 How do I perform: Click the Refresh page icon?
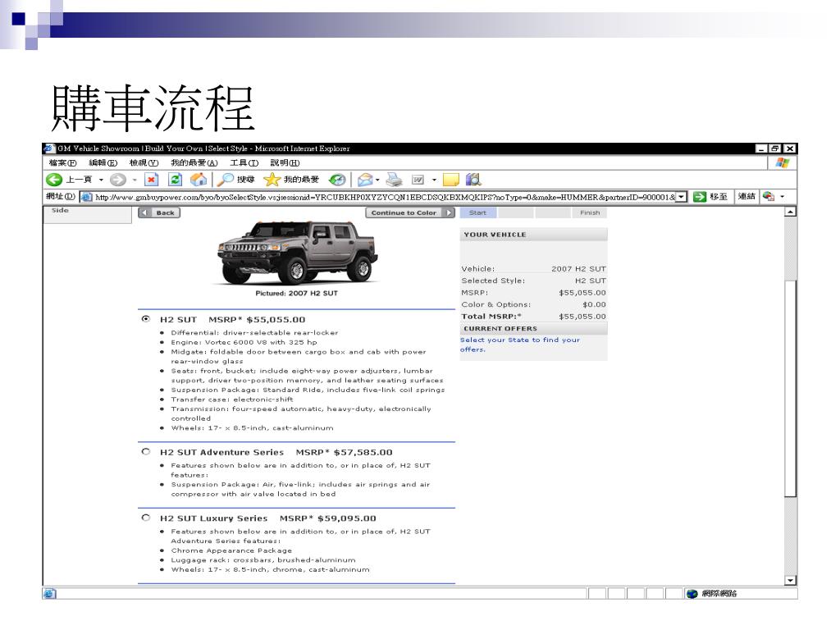(176, 180)
